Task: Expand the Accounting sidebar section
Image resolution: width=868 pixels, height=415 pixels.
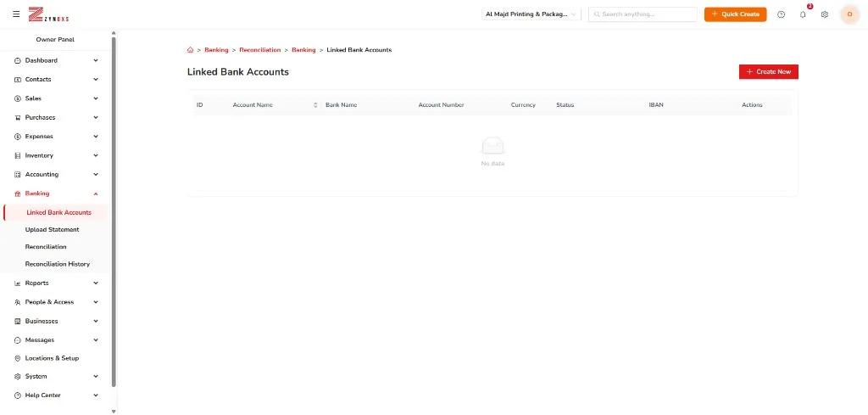Action: point(56,174)
